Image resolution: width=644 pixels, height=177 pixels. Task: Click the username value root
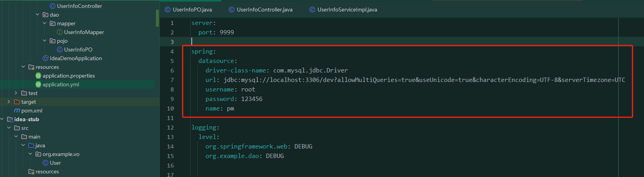pos(248,89)
